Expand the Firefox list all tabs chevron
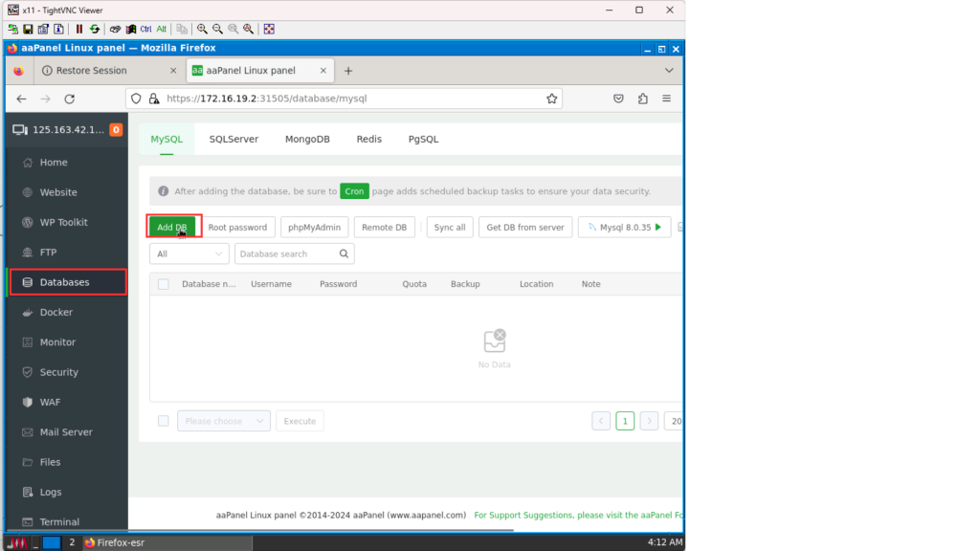This screenshot has width=980, height=551. pos(669,71)
